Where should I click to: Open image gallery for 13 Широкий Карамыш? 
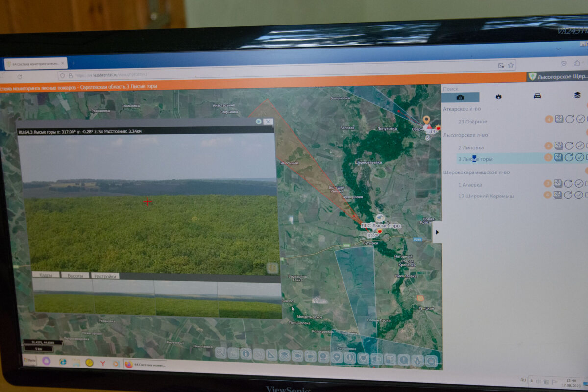pos(559,195)
